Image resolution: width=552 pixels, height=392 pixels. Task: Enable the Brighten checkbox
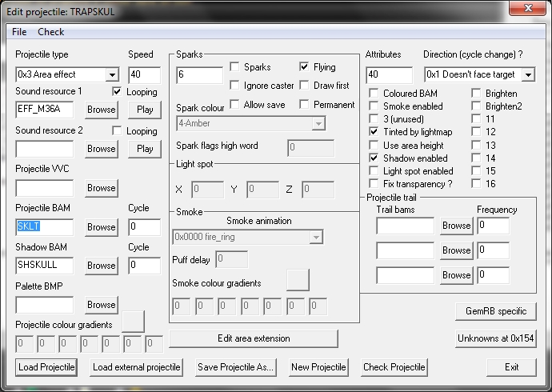point(476,94)
